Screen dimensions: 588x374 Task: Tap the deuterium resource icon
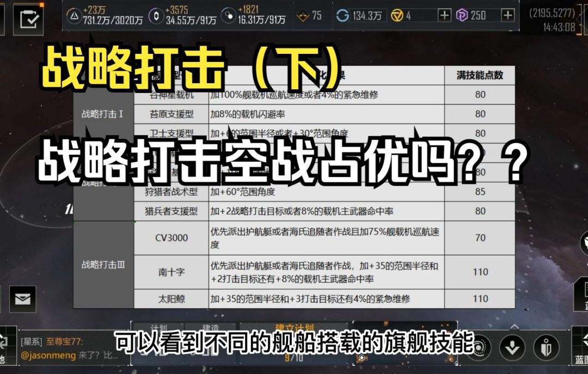coord(228,16)
